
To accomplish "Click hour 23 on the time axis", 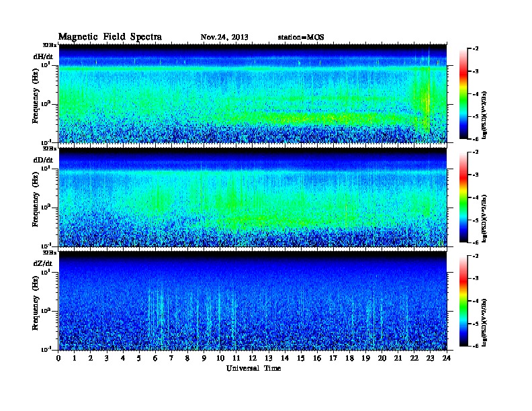I will point(431,359).
